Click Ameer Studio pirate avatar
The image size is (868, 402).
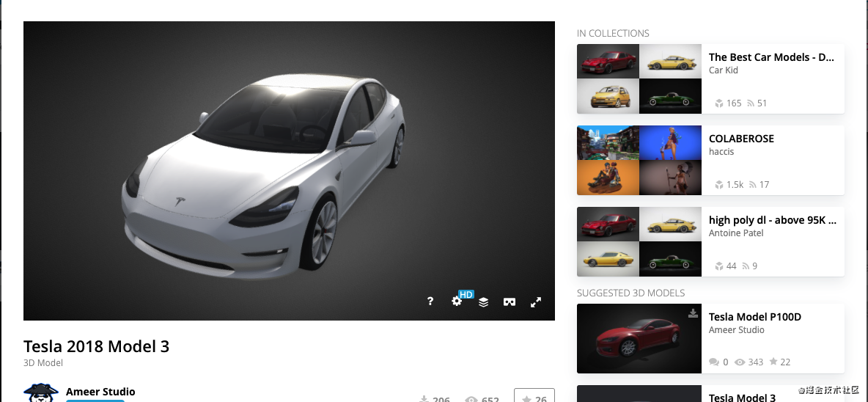[x=41, y=392]
